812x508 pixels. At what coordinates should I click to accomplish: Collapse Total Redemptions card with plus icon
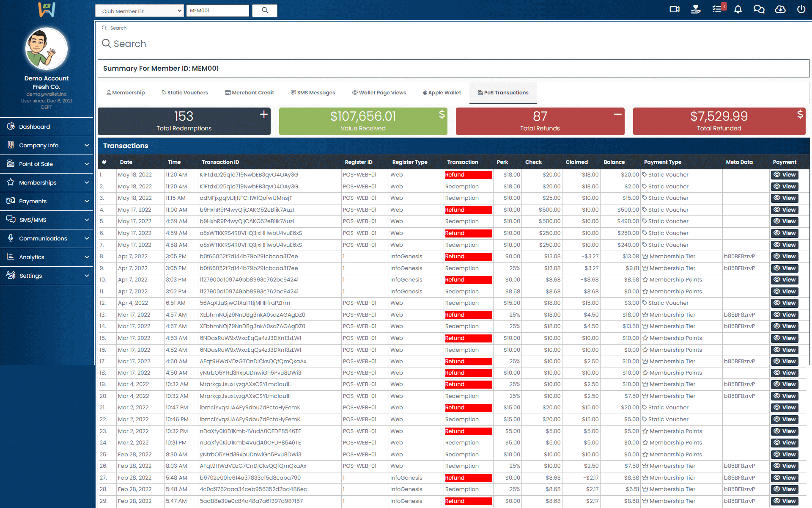[263, 114]
